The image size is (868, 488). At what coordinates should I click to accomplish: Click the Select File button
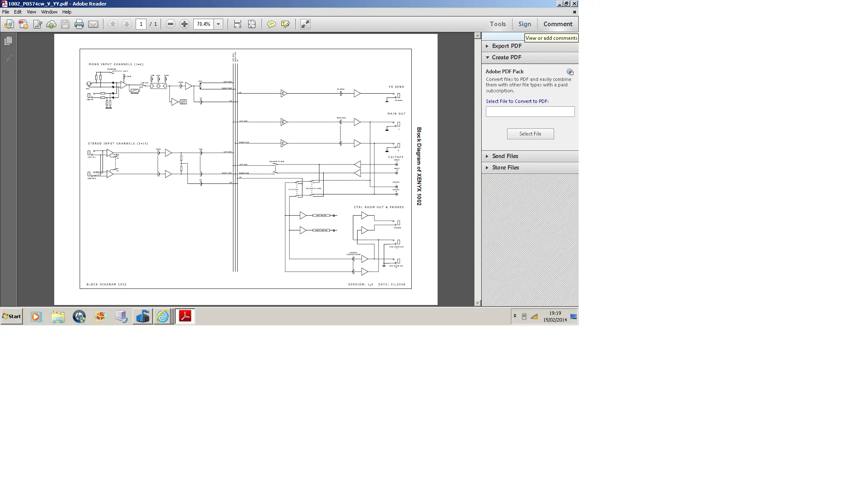530,134
